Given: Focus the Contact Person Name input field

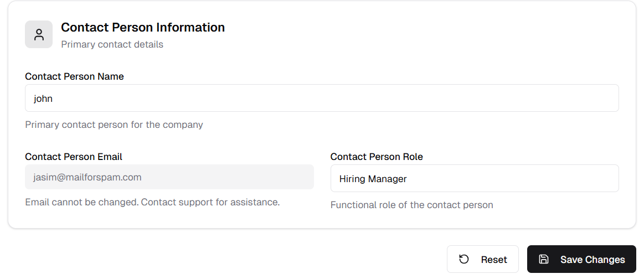Looking at the screenshot, I should click(x=322, y=98).
